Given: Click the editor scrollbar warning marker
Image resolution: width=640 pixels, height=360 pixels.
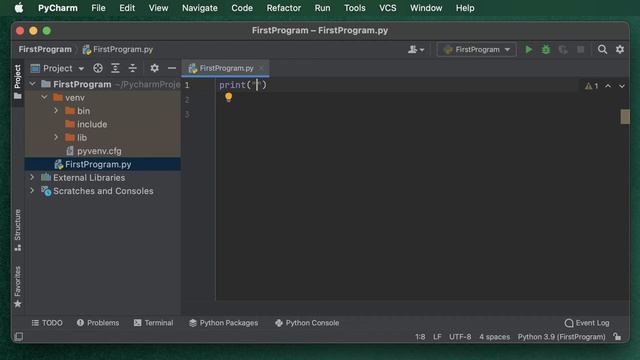Looking at the screenshot, I should point(625,116).
